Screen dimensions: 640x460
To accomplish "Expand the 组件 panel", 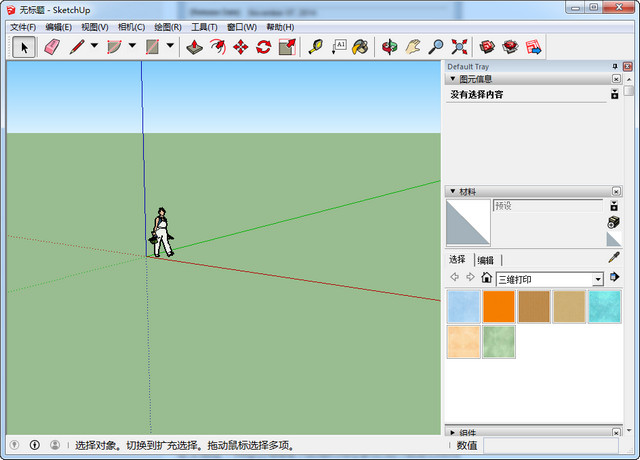I will [452, 432].
